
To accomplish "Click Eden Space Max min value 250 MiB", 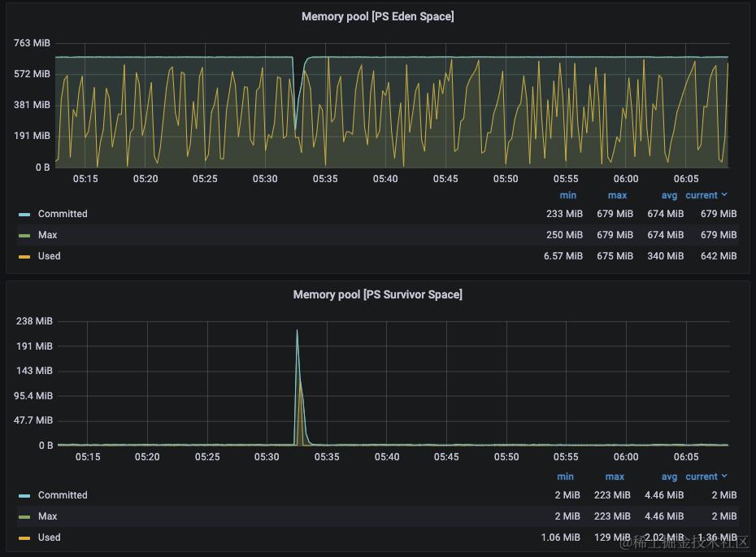I will pyautogui.click(x=564, y=235).
